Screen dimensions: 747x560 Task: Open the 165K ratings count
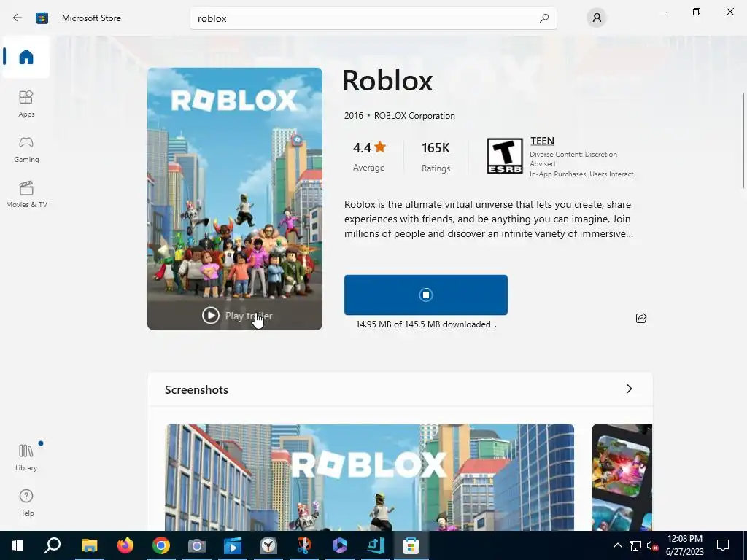pos(436,156)
